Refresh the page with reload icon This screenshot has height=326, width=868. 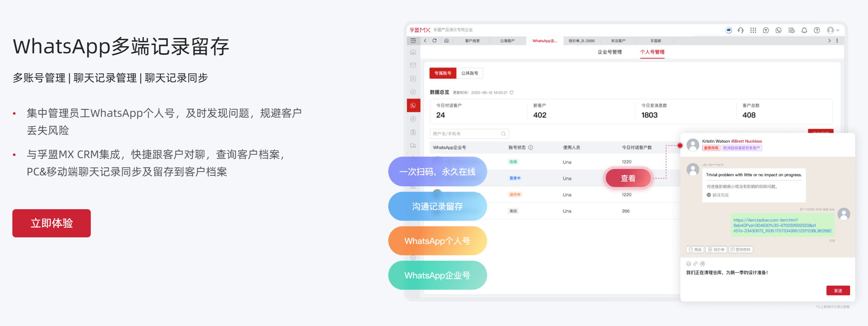click(x=434, y=41)
